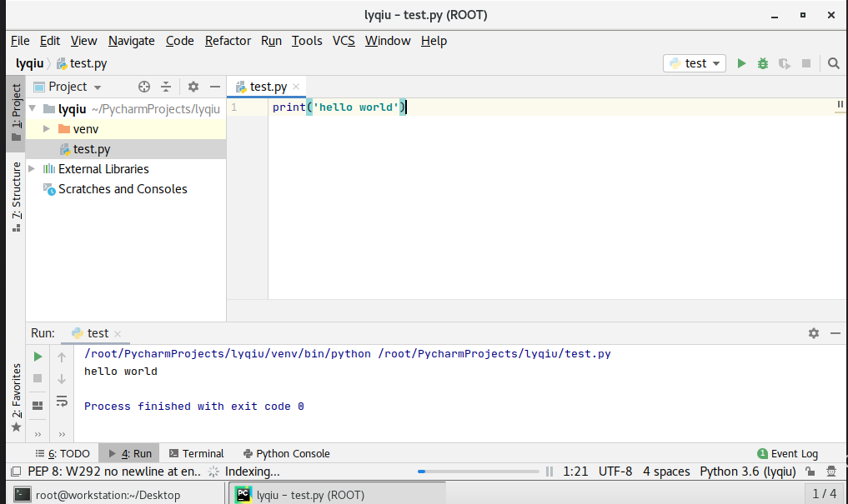Close the test run tab
848x504 pixels.
(118, 334)
